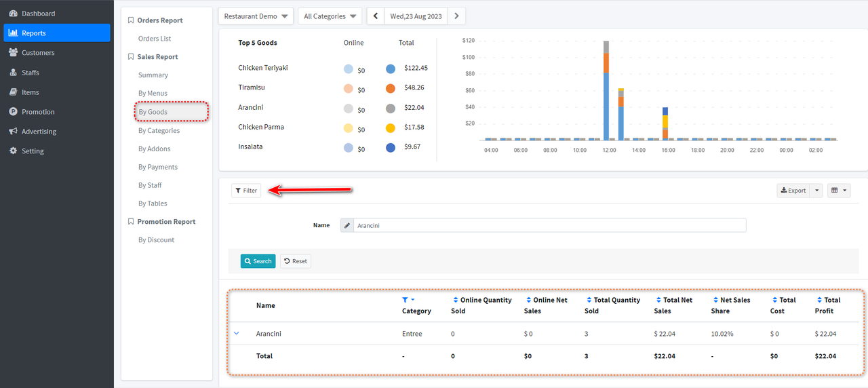Click Chicken Parma total yellow swatch
This screenshot has height=388, width=868.
coord(391,128)
